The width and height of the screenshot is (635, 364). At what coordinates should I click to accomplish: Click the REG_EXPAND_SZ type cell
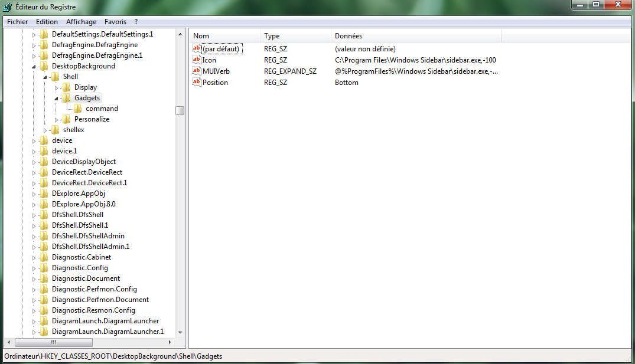point(291,71)
